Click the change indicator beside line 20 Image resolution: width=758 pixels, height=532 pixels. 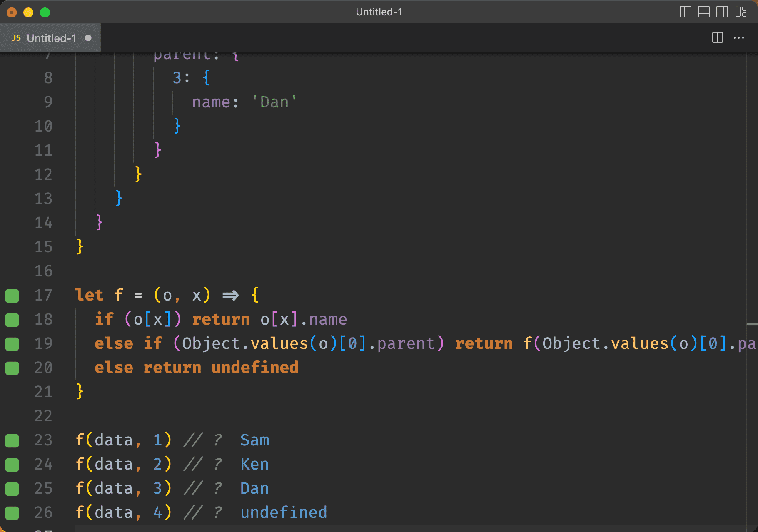[x=12, y=368]
